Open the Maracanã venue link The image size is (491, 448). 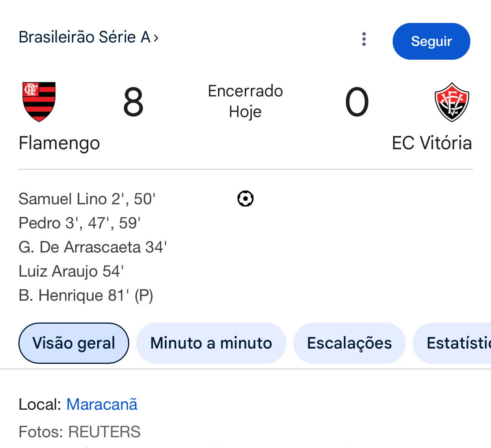[x=102, y=404]
